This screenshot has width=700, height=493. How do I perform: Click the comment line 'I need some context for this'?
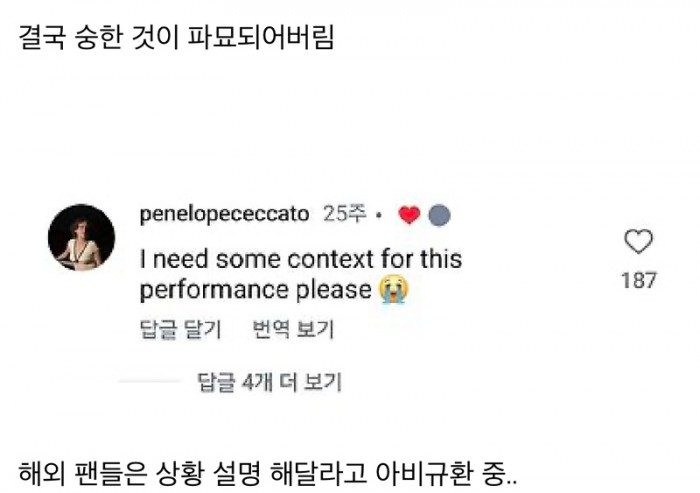click(x=301, y=259)
